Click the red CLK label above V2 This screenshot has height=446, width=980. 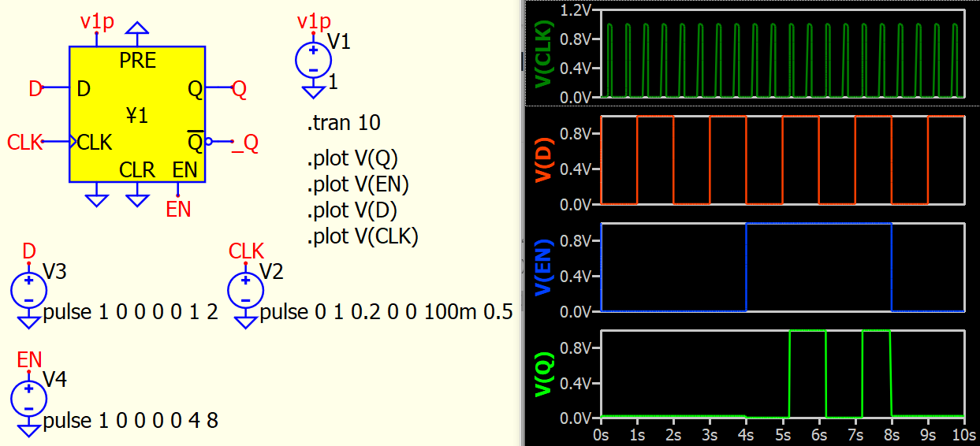click(x=246, y=251)
